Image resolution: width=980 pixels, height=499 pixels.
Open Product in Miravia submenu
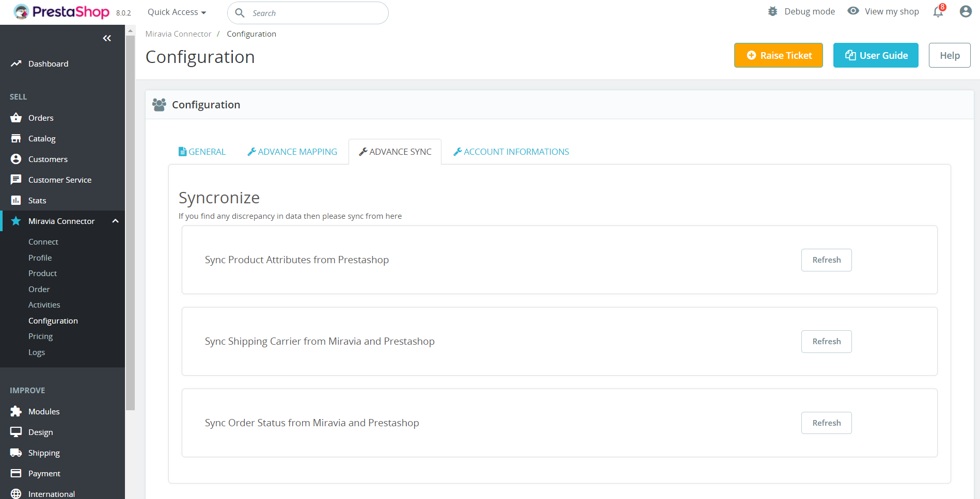(x=43, y=273)
